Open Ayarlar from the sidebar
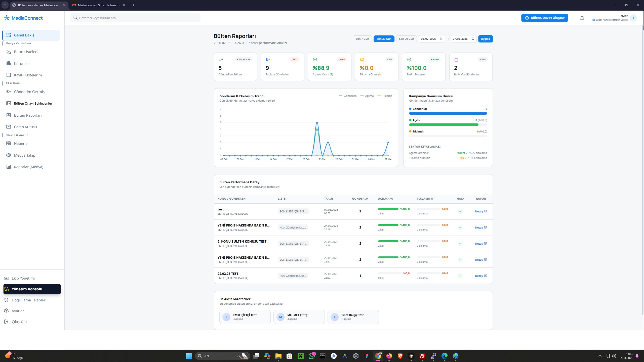This screenshot has height=362, width=644. (x=18, y=311)
